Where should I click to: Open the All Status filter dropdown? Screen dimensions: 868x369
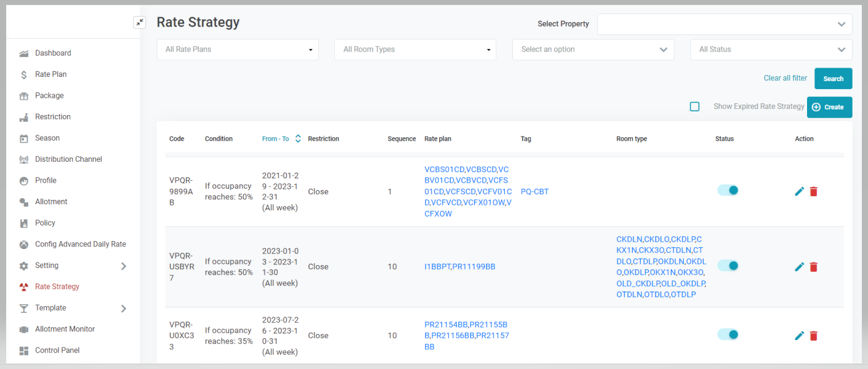pos(771,50)
